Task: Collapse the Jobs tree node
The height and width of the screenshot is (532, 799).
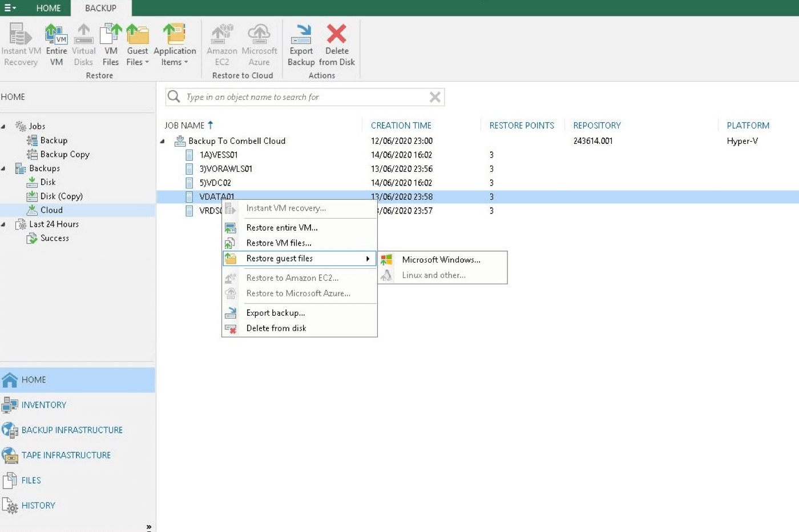Action: point(3,126)
